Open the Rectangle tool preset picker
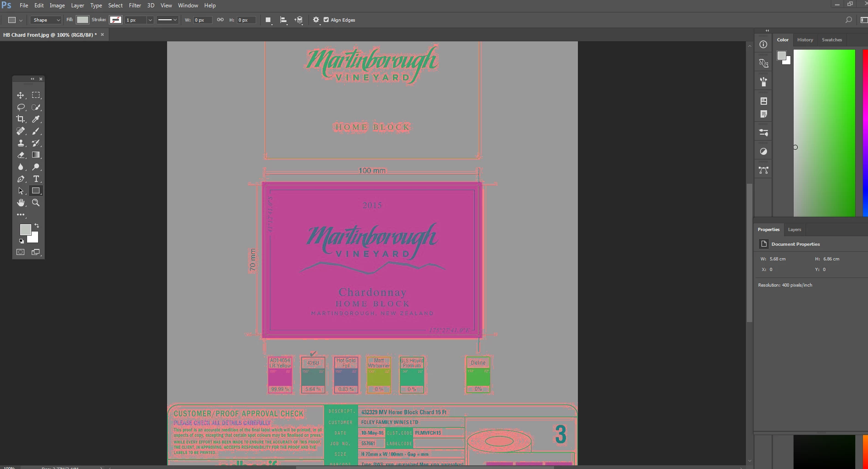This screenshot has height=469, width=868. click(15, 20)
